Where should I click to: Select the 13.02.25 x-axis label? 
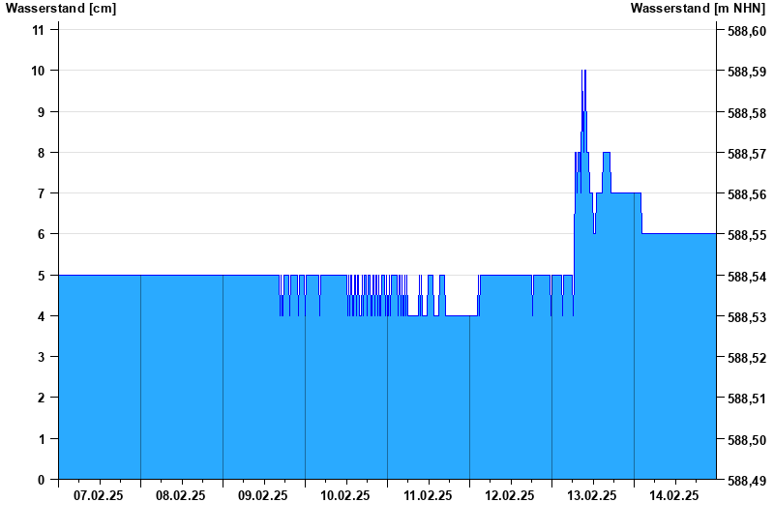coord(592,495)
